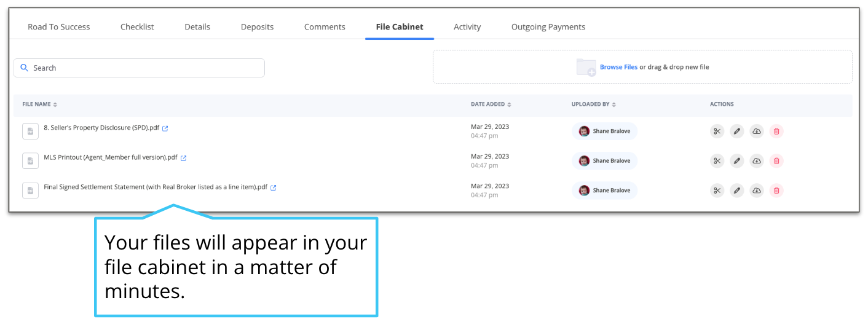This screenshot has height=327, width=868.
Task: Open the Activity tab
Action: click(467, 27)
